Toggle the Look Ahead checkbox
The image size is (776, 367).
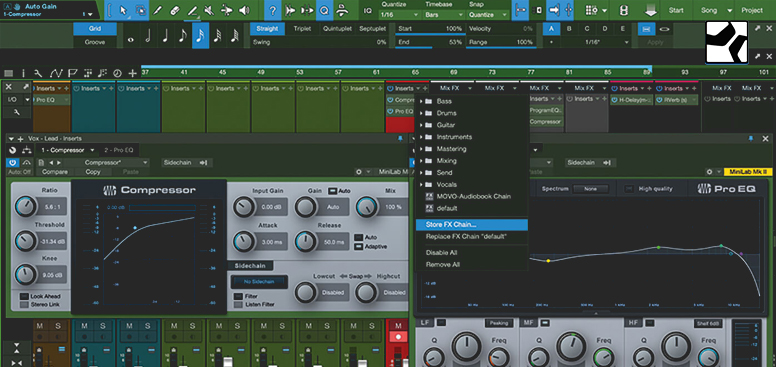(24, 296)
